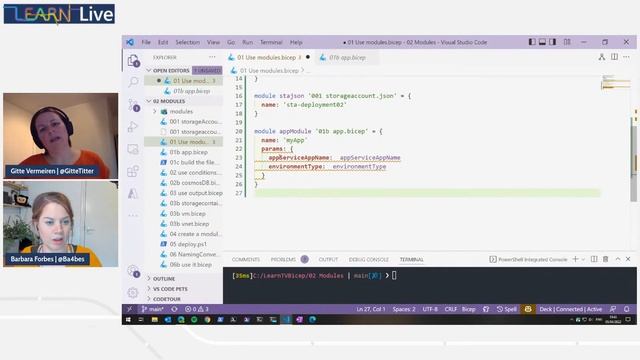This screenshot has width=640, height=360.
Task: Switch to the Debug Console tab
Action: coord(369,260)
